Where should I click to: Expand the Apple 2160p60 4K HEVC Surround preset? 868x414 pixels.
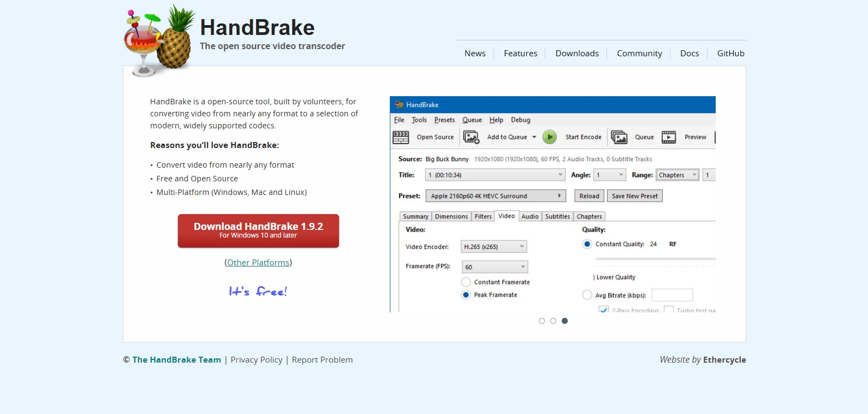[x=496, y=196]
